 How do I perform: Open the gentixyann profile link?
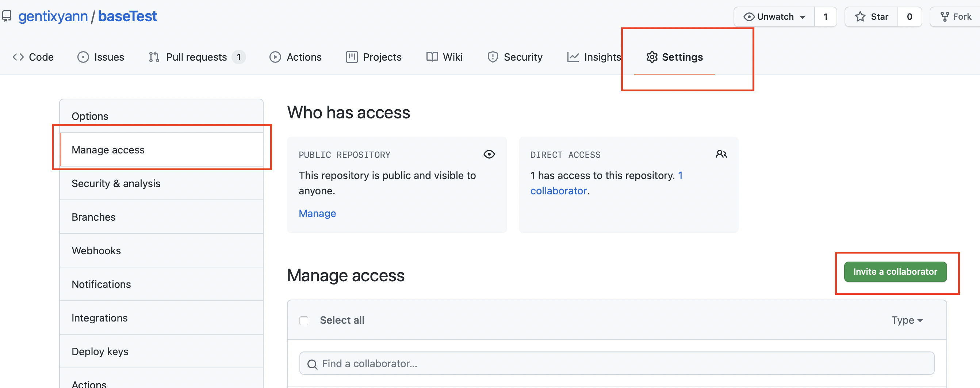coord(53,16)
